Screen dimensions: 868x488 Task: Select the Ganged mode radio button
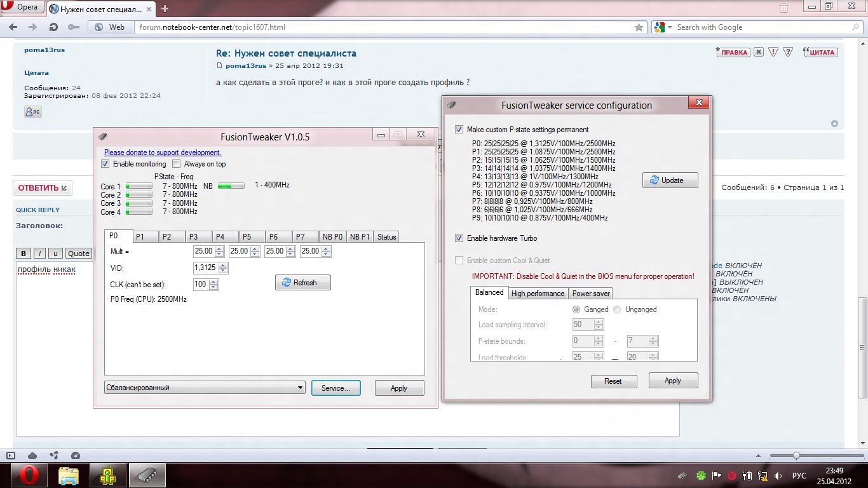(x=576, y=309)
